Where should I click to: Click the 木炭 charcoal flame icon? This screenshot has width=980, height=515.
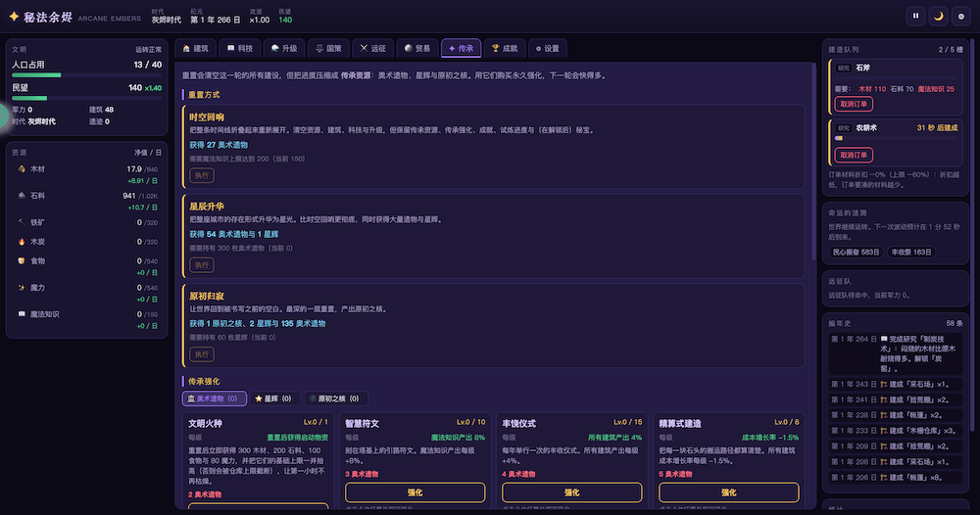22,242
